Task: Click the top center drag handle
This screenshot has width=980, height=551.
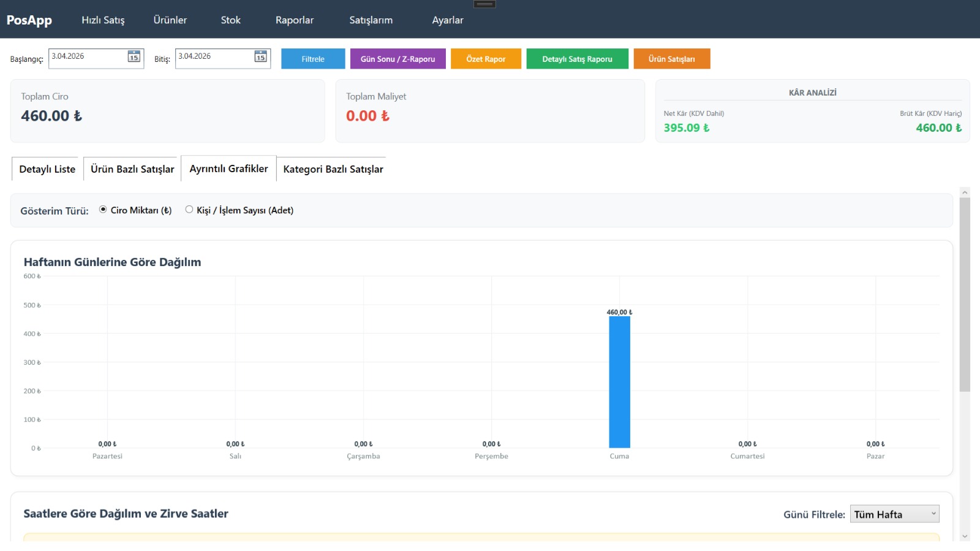Action: pyautogui.click(x=484, y=4)
